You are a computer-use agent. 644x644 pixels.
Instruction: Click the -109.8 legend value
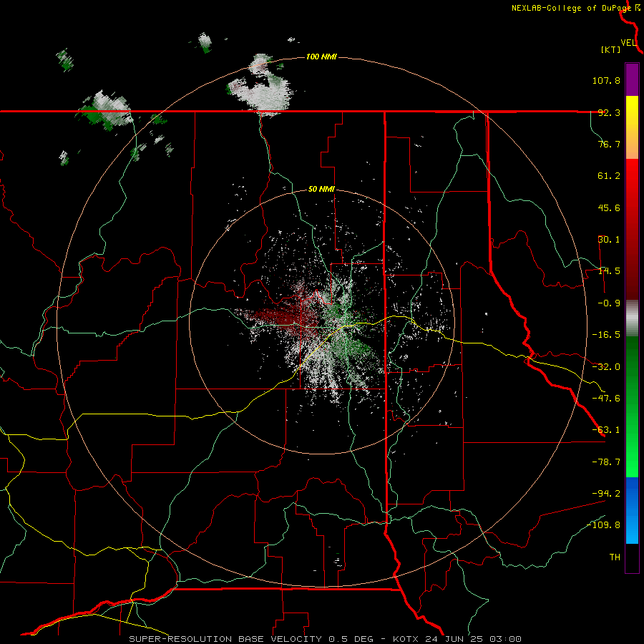604,525
